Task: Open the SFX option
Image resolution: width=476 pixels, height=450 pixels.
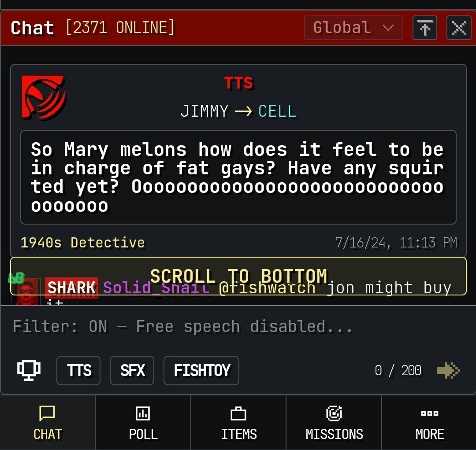Action: 132,370
